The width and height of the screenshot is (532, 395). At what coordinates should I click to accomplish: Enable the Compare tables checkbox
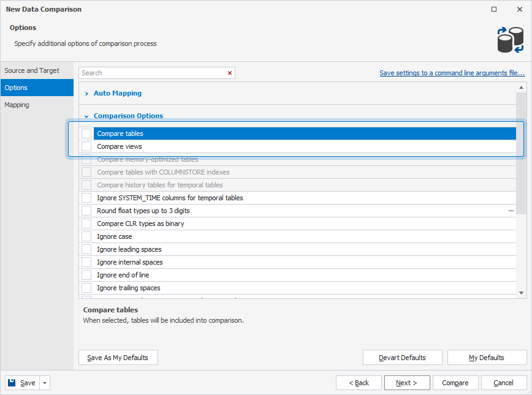(86, 133)
